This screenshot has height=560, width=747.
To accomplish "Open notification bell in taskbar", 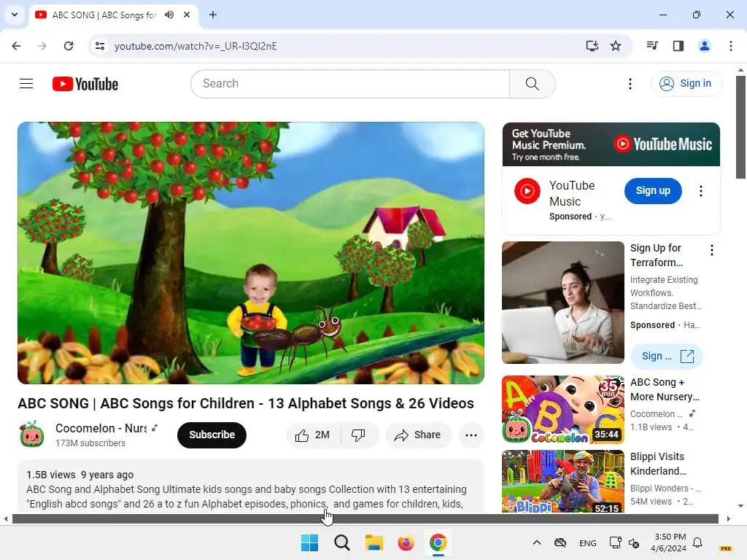I will click(697, 542).
